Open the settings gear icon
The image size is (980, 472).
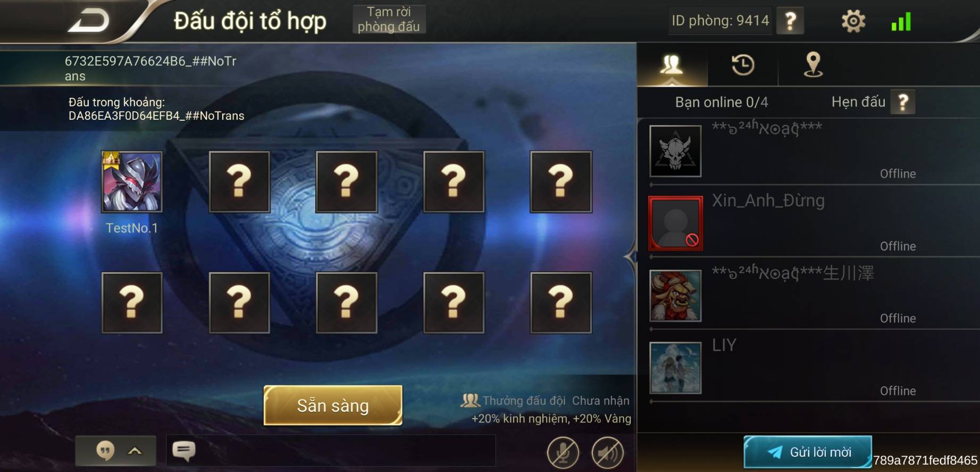pos(853,21)
